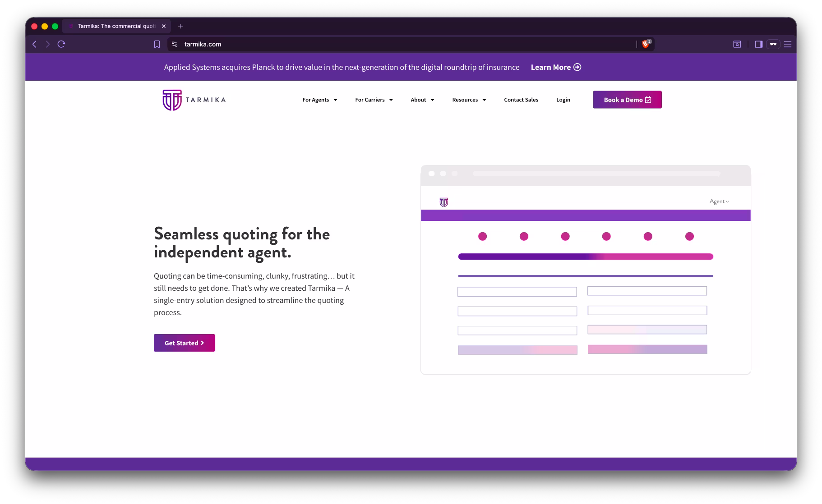Select the Tarmika commercial quoting tab

(116, 26)
